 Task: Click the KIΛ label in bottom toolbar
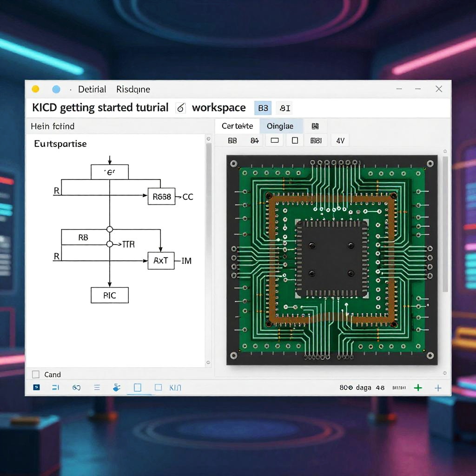pyautogui.click(x=175, y=388)
